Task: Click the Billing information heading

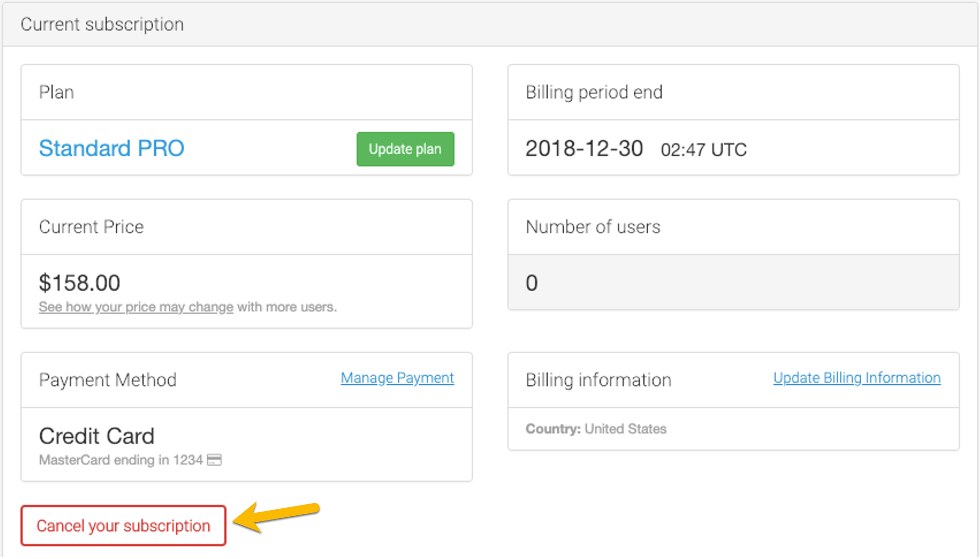Action: point(598,380)
